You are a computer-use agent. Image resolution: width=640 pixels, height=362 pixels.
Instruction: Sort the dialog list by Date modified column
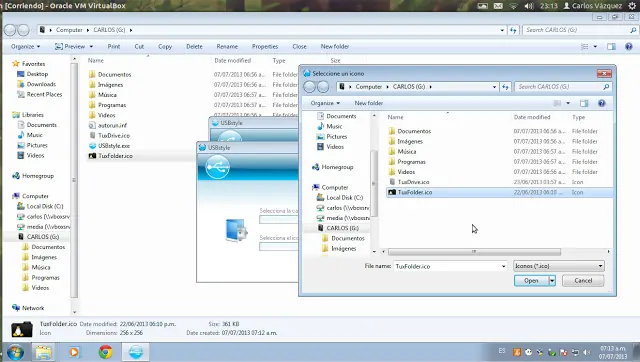[x=532, y=117]
